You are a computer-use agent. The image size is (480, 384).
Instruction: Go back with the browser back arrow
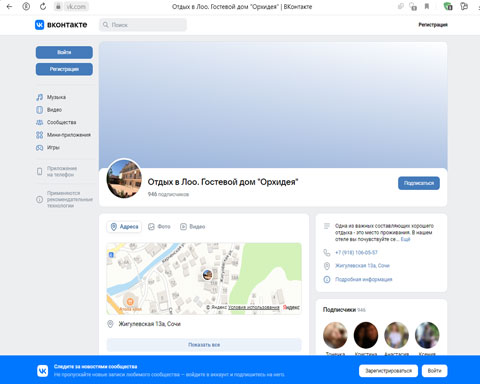coord(9,6)
